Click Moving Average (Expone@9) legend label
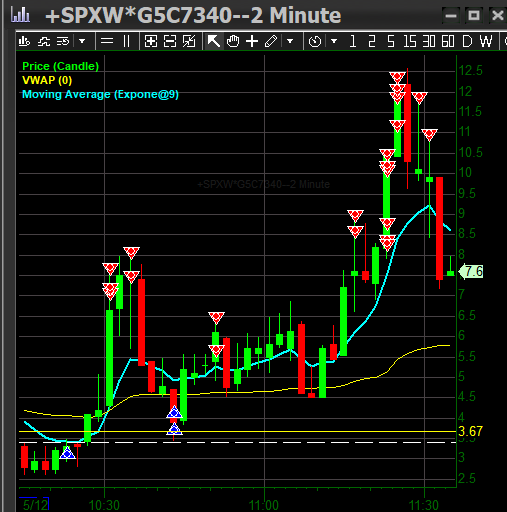This screenshot has width=507, height=512. 100,94
